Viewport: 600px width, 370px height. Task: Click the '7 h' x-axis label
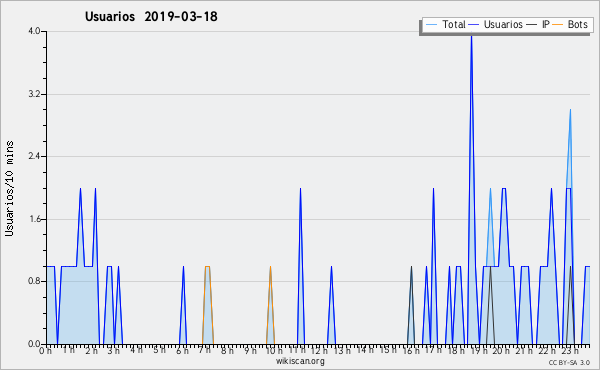point(205,350)
